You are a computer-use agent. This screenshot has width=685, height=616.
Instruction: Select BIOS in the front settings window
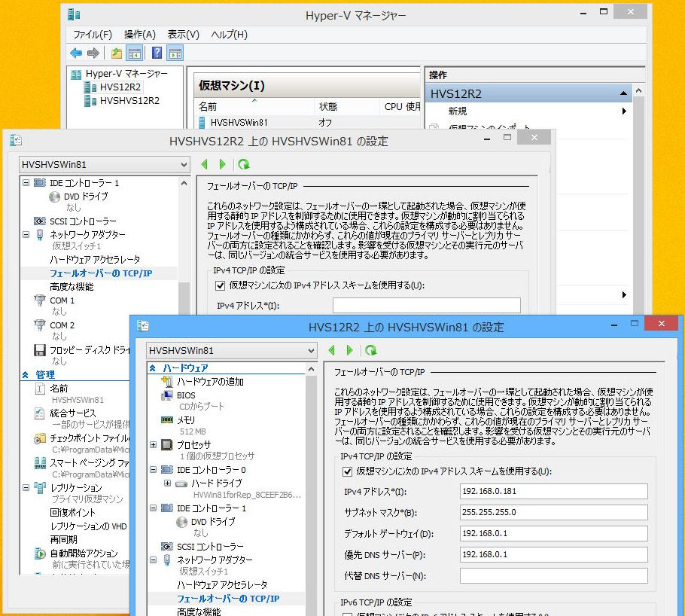186,395
